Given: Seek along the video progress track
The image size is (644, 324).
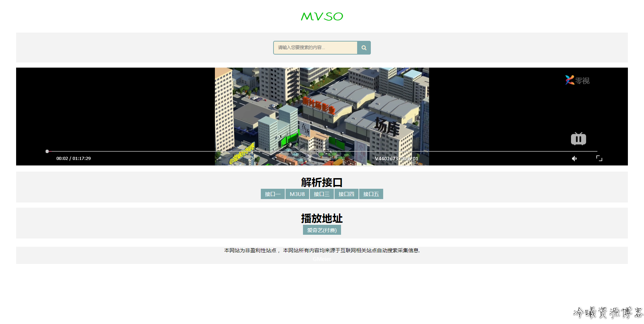Looking at the screenshot, I should 322,151.
